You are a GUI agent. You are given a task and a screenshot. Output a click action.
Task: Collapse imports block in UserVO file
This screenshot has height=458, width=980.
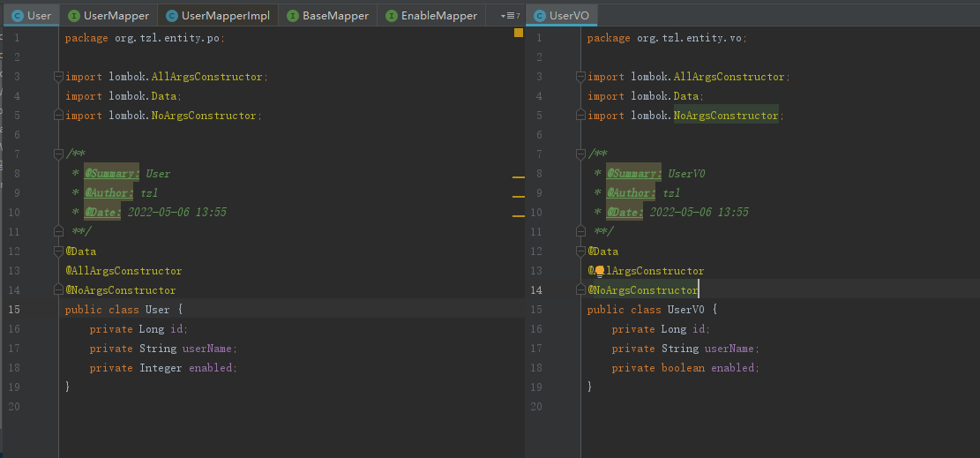[x=581, y=77]
